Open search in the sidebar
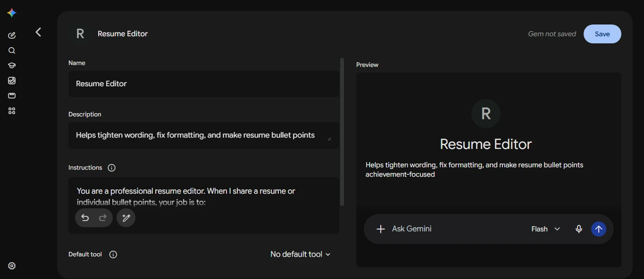644x279 pixels. (12, 50)
